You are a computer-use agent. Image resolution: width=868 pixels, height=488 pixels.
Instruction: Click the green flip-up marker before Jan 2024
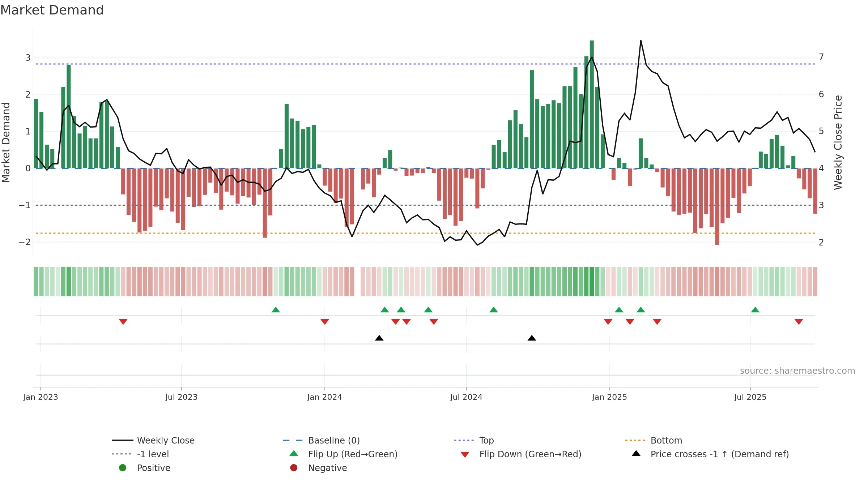[x=276, y=310]
